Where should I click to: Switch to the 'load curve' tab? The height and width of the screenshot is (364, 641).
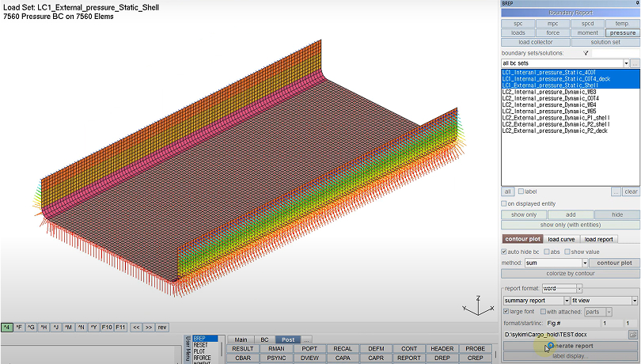(561, 239)
